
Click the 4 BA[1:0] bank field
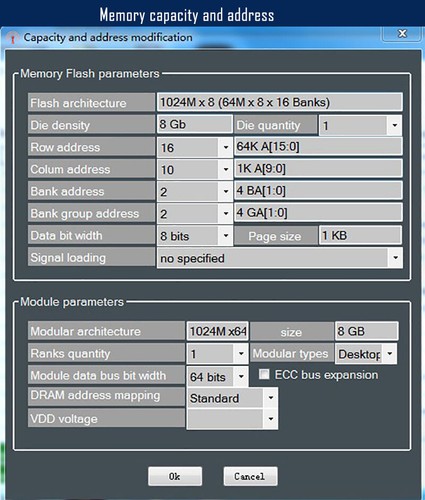coord(318,190)
